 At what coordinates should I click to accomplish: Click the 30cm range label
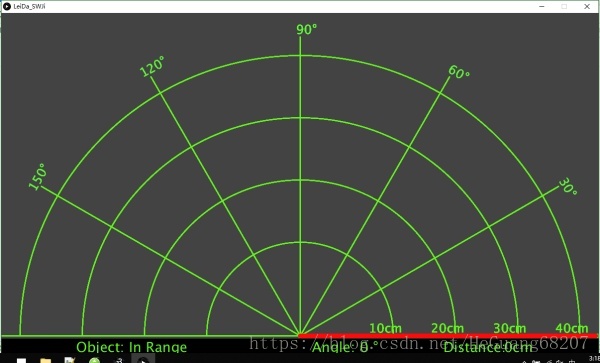coord(510,328)
